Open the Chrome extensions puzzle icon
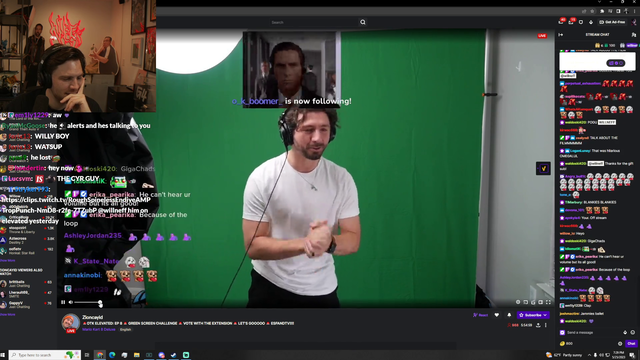 pos(602,11)
